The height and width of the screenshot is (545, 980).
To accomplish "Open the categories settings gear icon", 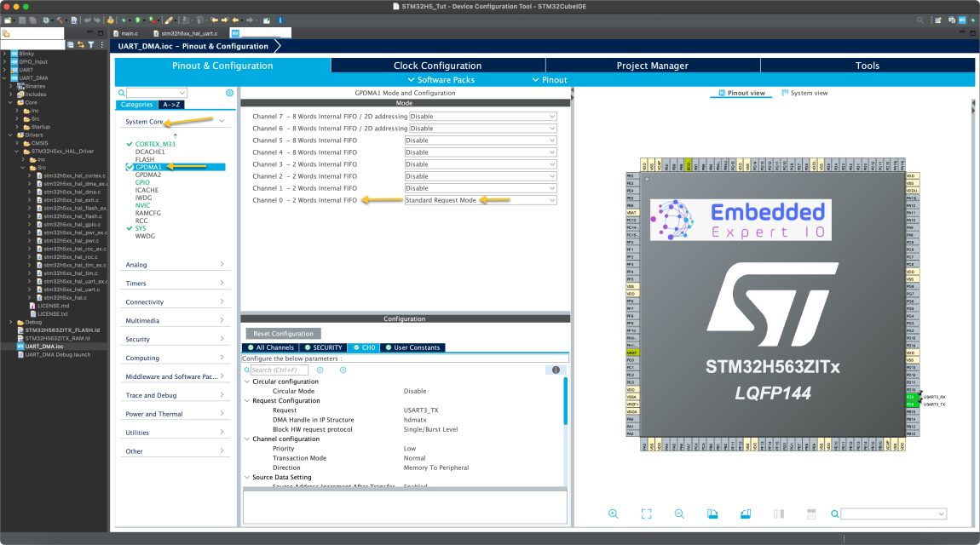I will tap(229, 93).
